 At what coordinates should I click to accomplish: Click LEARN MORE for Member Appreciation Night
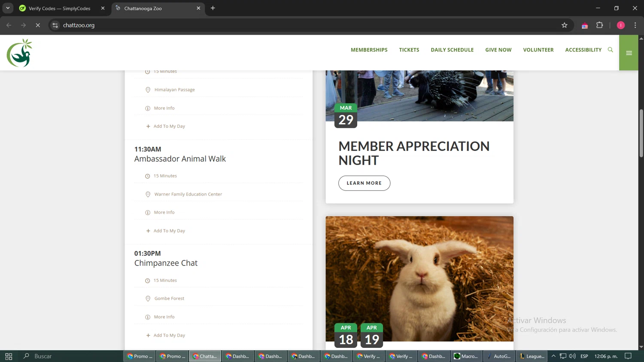[x=364, y=183]
